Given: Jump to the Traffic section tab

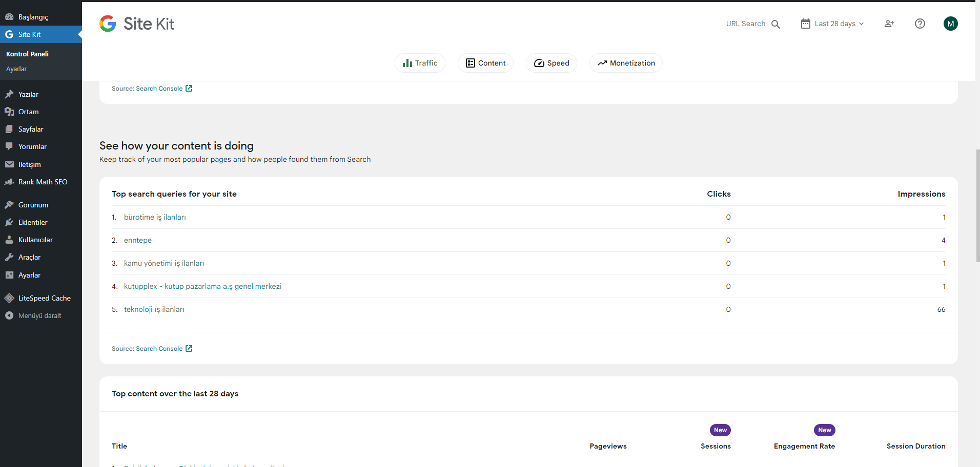Looking at the screenshot, I should click(x=420, y=63).
